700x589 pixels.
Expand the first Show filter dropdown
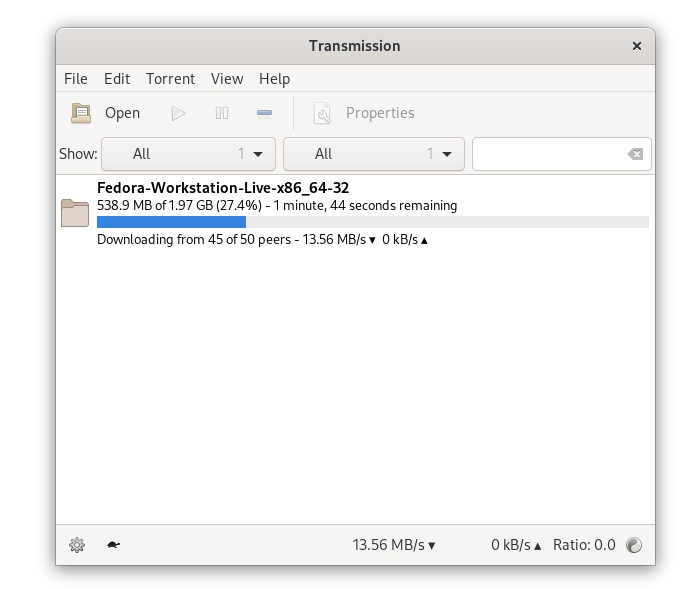188,154
